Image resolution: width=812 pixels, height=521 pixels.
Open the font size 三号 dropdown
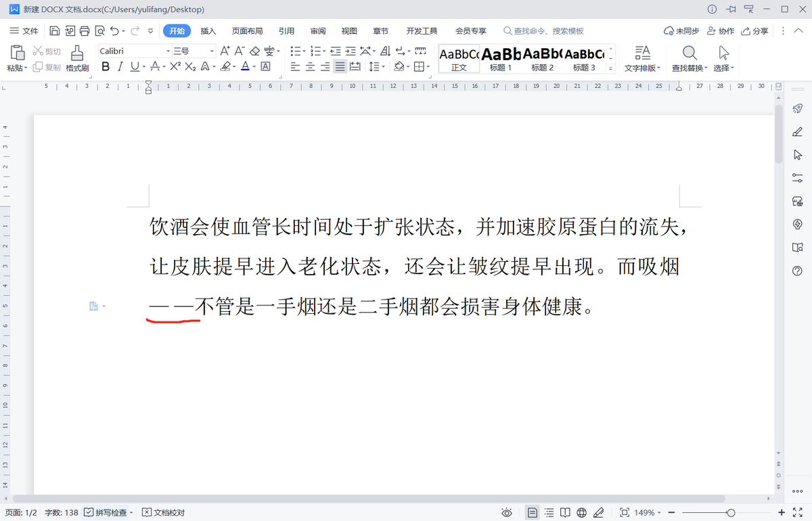212,51
